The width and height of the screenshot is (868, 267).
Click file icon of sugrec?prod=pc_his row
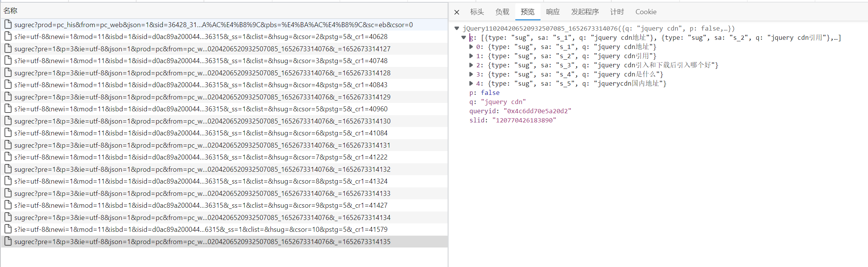click(8, 24)
